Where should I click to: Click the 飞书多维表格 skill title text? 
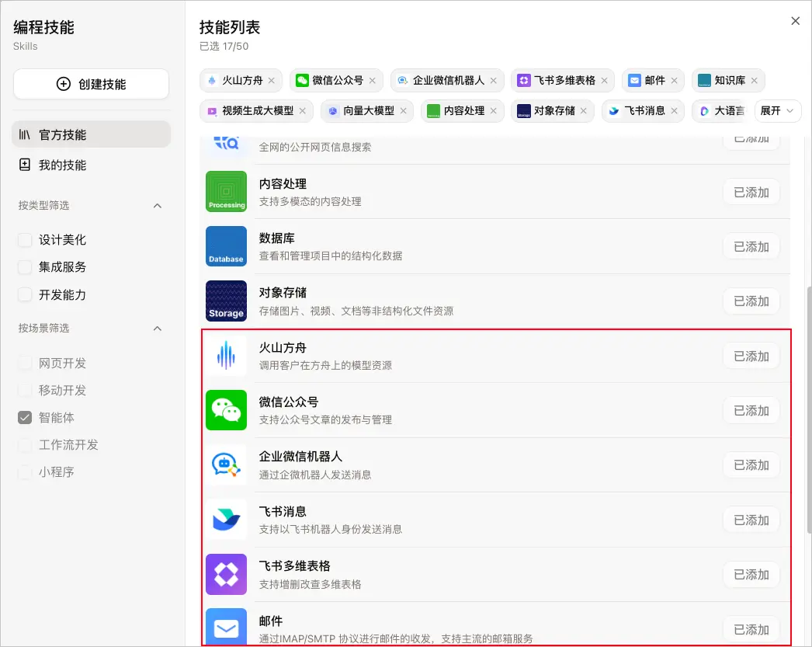coord(295,565)
